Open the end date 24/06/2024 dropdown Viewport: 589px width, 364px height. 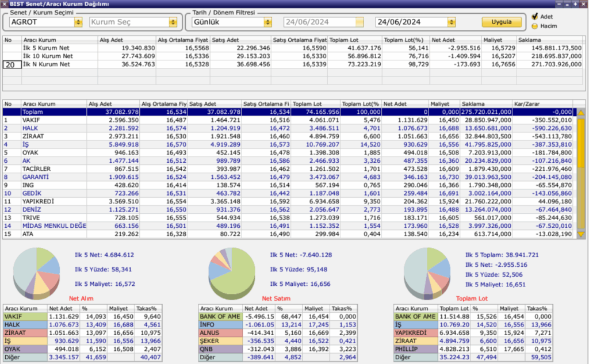point(451,22)
